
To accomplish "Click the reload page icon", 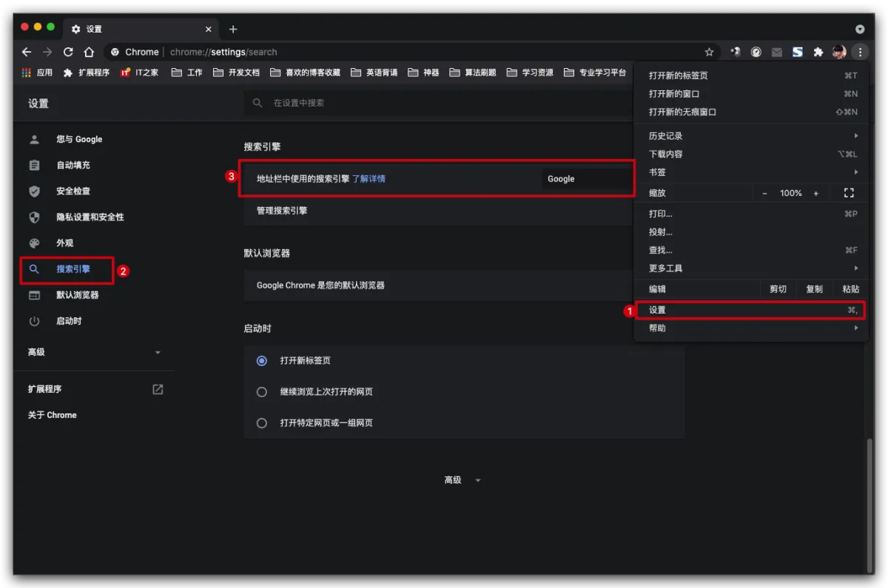I will coord(68,52).
